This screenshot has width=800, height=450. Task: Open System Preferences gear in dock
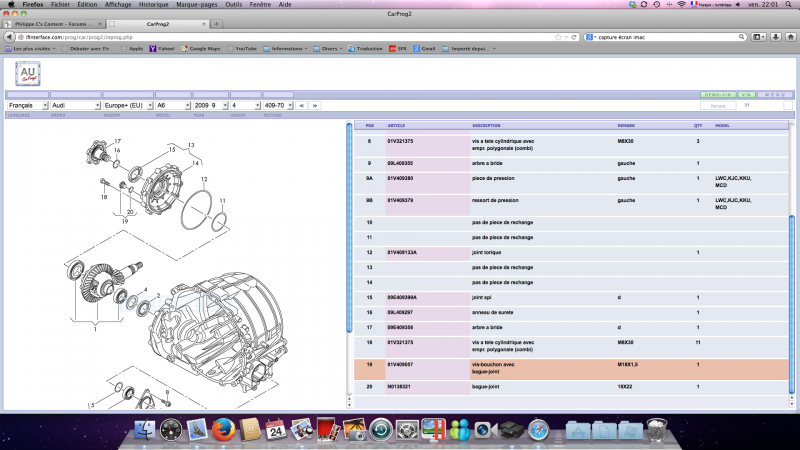pyautogui.click(x=405, y=430)
